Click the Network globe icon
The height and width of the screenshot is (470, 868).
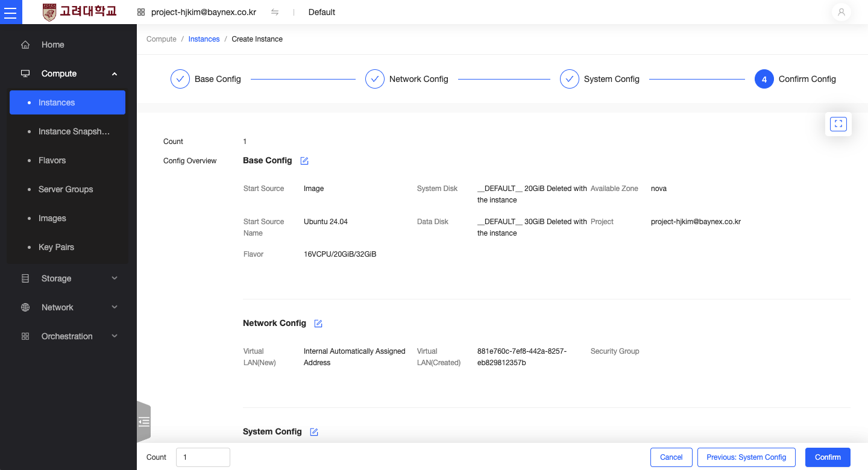(25, 307)
